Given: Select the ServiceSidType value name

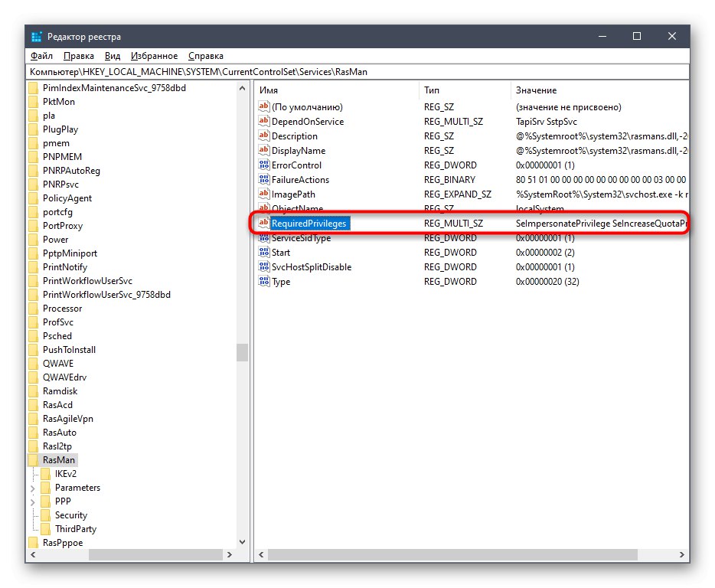Looking at the screenshot, I should pos(301,237).
